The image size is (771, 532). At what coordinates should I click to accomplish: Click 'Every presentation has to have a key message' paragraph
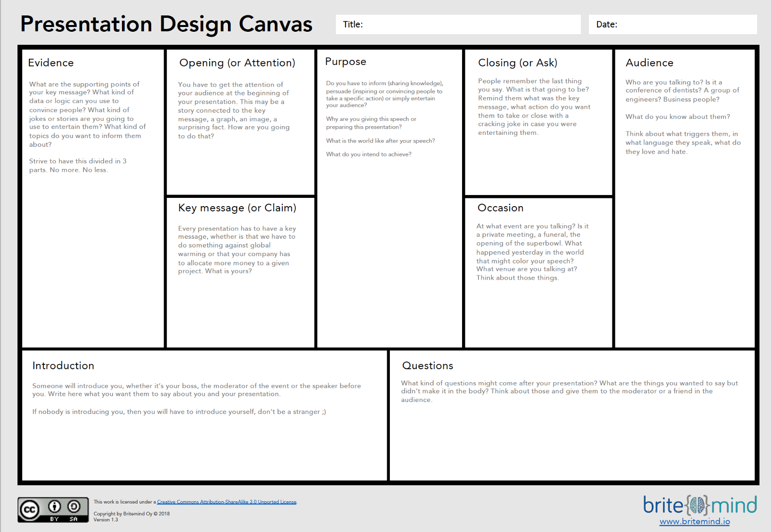(237, 250)
